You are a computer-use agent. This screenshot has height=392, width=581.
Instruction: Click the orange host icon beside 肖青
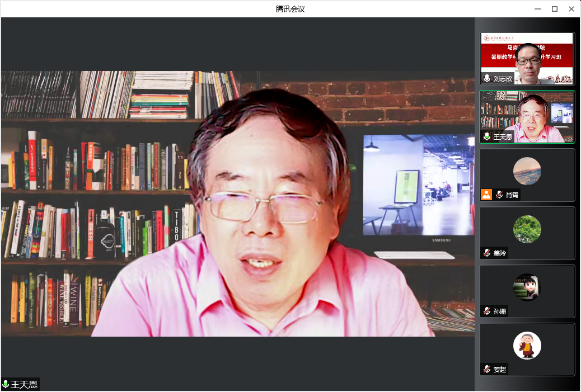486,195
